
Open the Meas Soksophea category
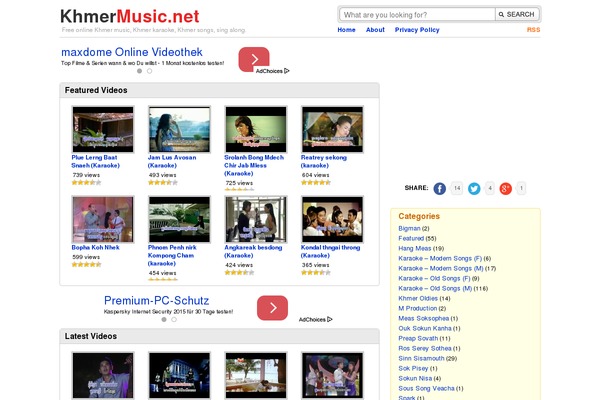pyautogui.click(x=424, y=318)
